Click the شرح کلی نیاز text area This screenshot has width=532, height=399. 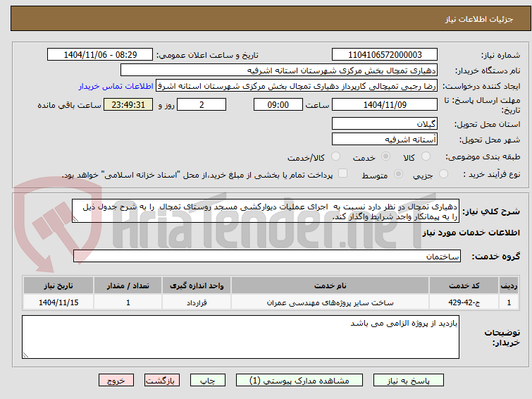coord(266,211)
